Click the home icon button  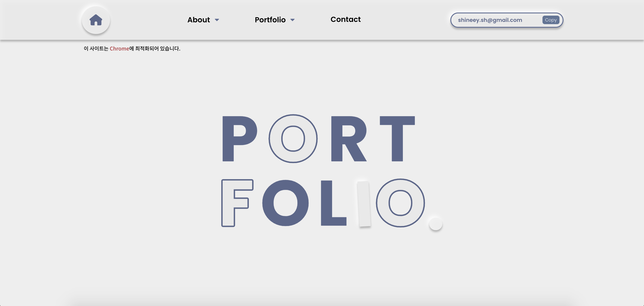coord(96,20)
